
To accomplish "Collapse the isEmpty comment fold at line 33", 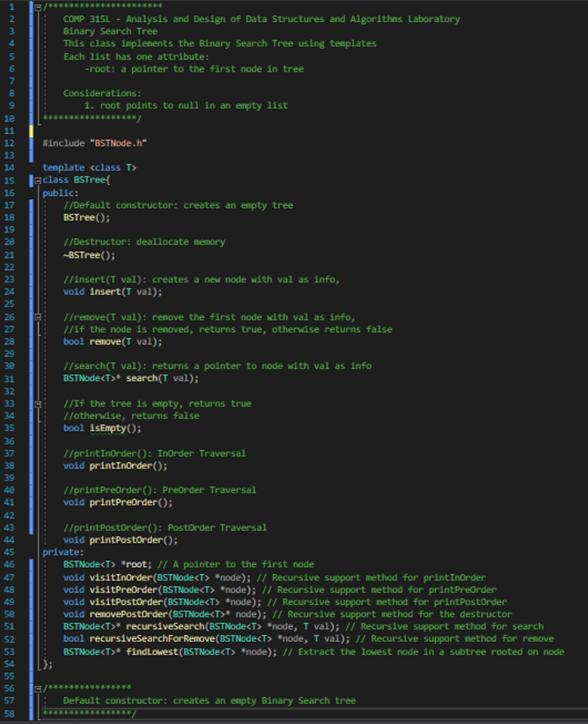I will click(38, 404).
